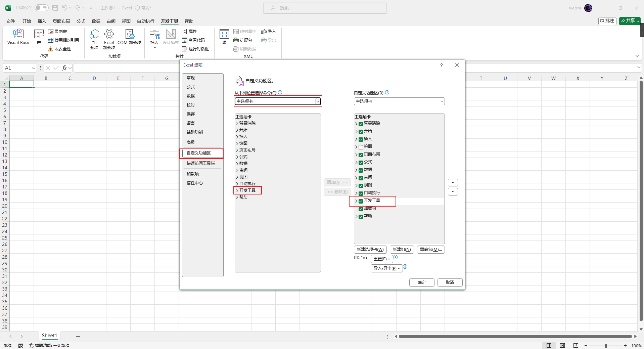Select 快速访问工具栏 in options sidebar
Screen dimensions: 644x349
coord(202,163)
